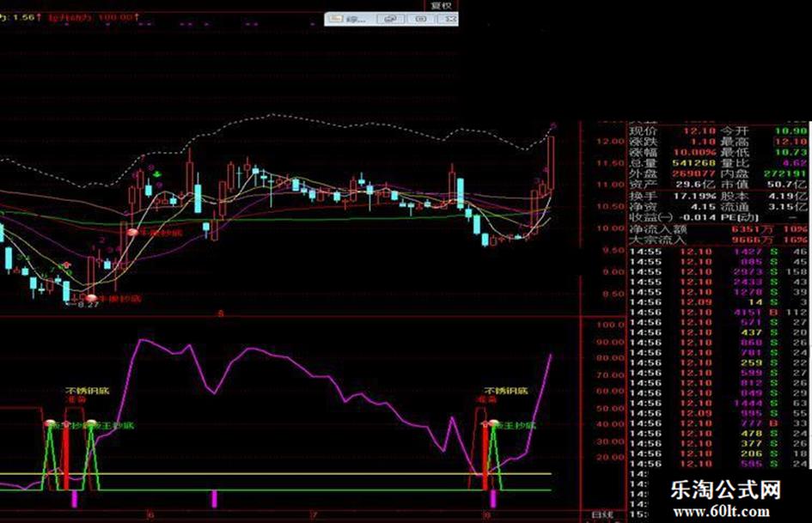Click the 市值 50.7亿 market cap value
Screen dimensions: 812x523
[787, 185]
